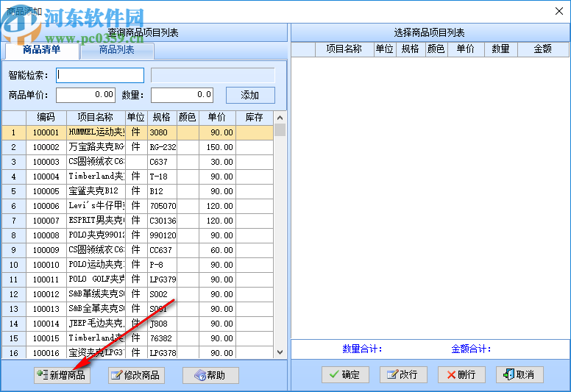This screenshot has height=392, width=571.
Task: Click the 单价 header in selected list
Action: (466, 49)
